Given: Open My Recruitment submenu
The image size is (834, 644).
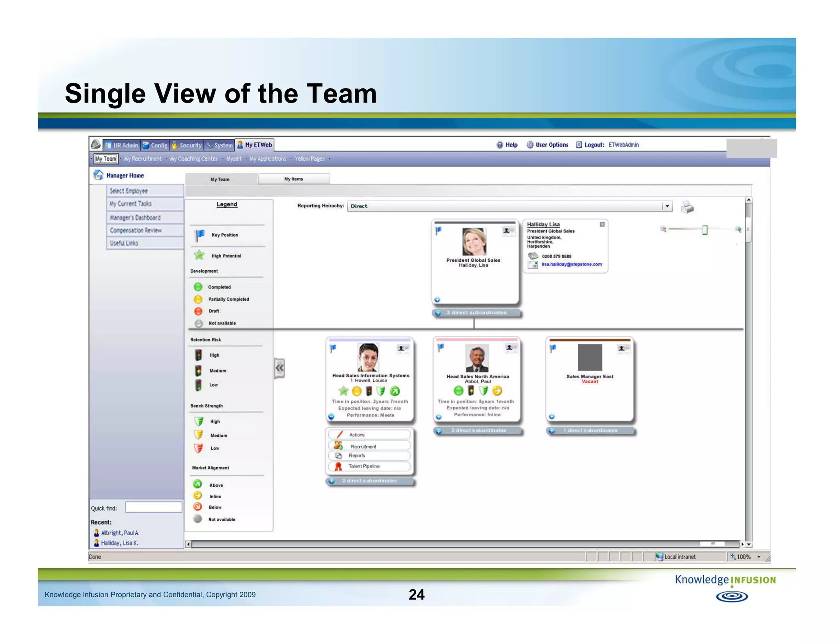Looking at the screenshot, I should [143, 159].
